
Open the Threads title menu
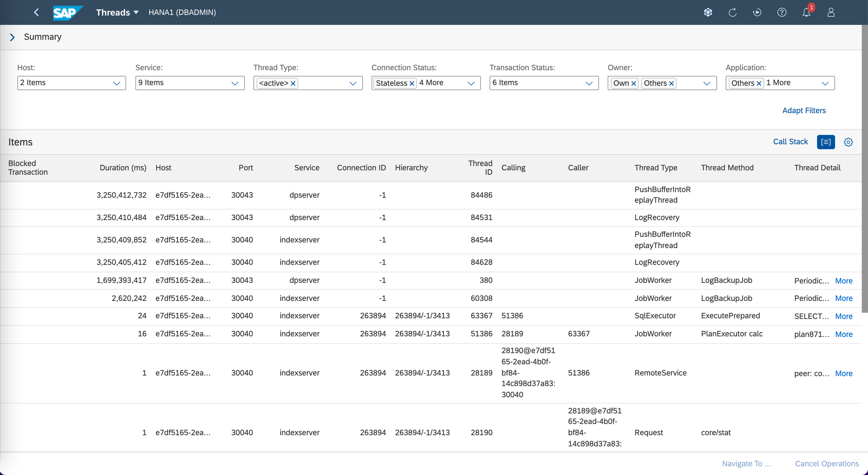(x=117, y=12)
